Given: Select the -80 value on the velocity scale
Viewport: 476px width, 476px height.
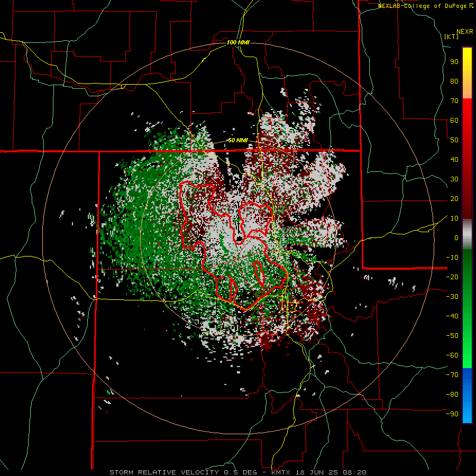Looking at the screenshot, I should pos(452,395).
